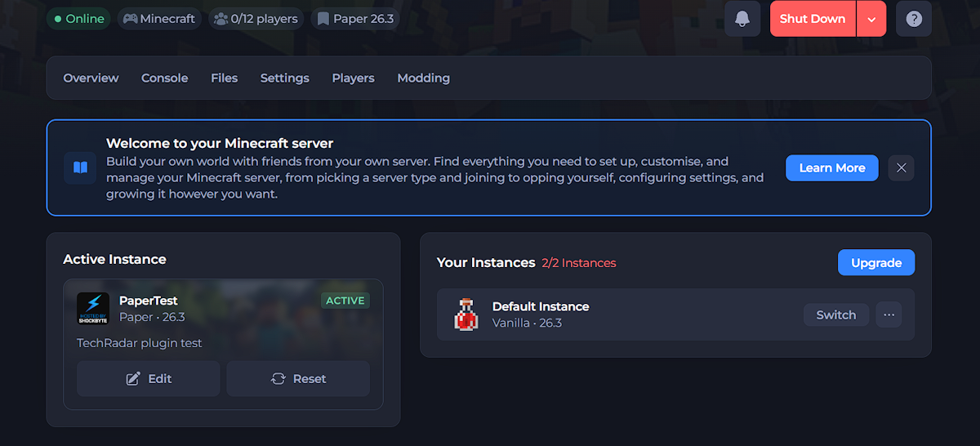Image resolution: width=980 pixels, height=446 pixels.
Task: Open the notifications bell icon
Action: pos(742,19)
